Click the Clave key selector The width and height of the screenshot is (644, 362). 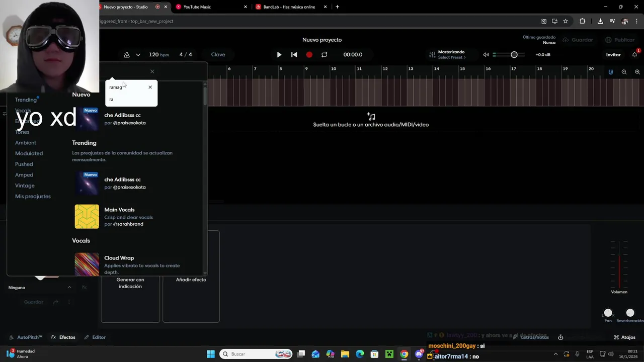pos(218,55)
